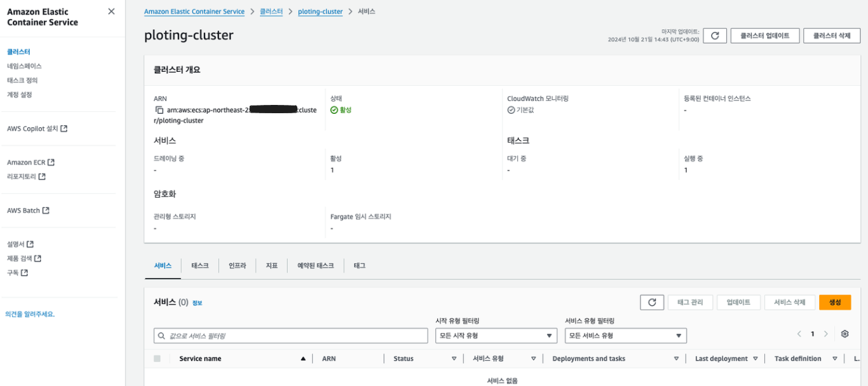Click the 업데이트 button in services panel

tap(738, 303)
